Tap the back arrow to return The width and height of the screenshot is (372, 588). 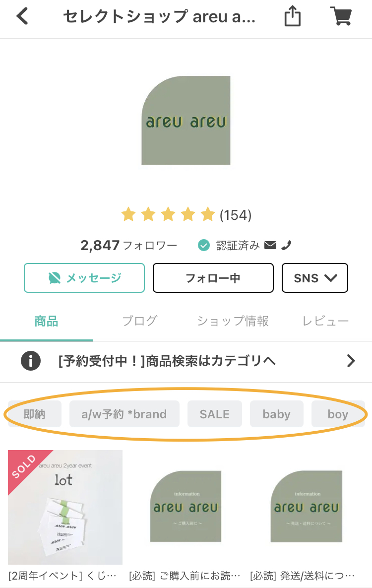[22, 16]
